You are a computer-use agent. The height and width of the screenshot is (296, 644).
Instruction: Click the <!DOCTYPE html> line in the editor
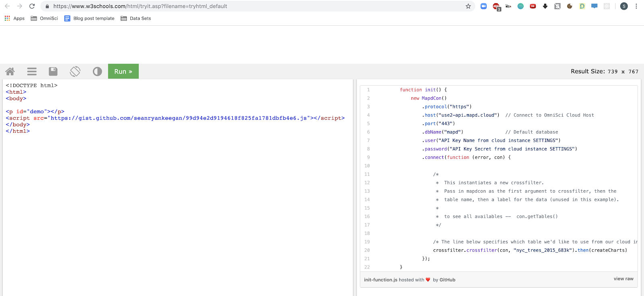point(32,85)
